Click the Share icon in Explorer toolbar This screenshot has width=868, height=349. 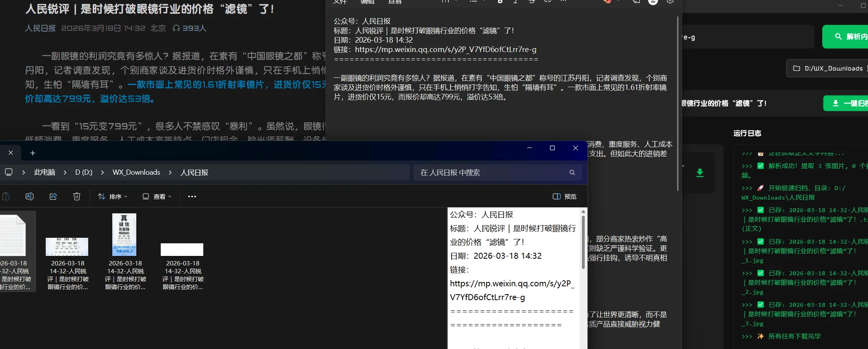pyautogui.click(x=53, y=196)
